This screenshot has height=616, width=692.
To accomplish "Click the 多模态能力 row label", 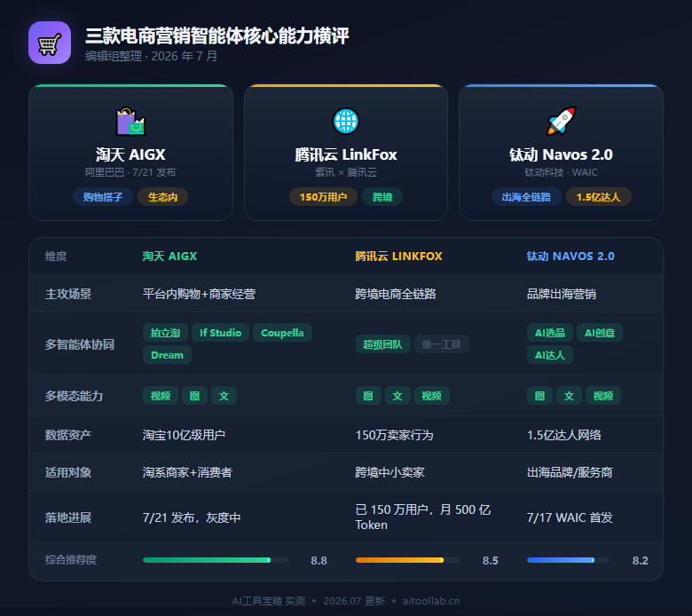I will tap(75, 396).
